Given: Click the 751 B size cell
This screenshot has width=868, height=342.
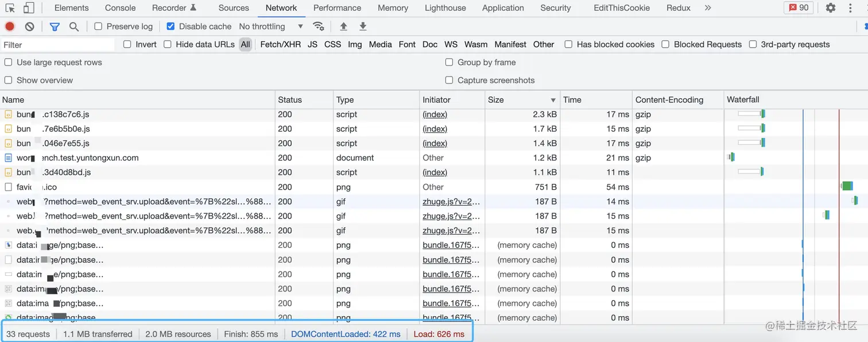Looking at the screenshot, I should point(546,187).
